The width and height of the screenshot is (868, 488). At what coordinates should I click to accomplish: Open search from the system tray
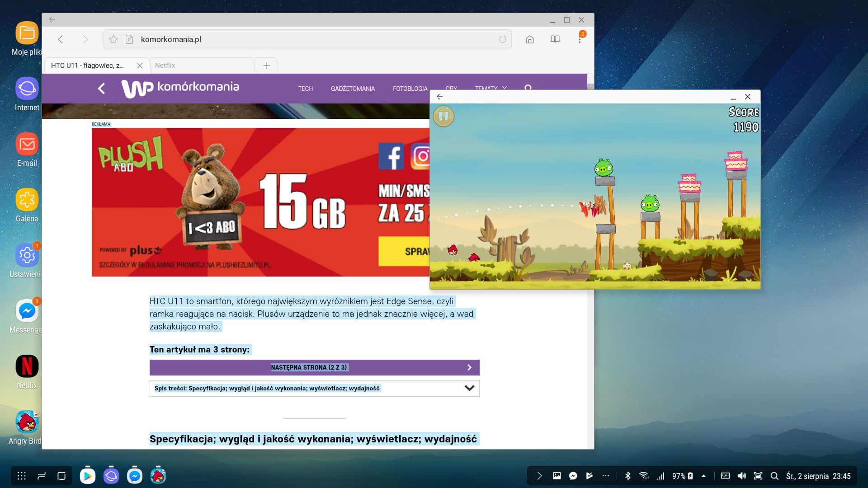pos(774,476)
